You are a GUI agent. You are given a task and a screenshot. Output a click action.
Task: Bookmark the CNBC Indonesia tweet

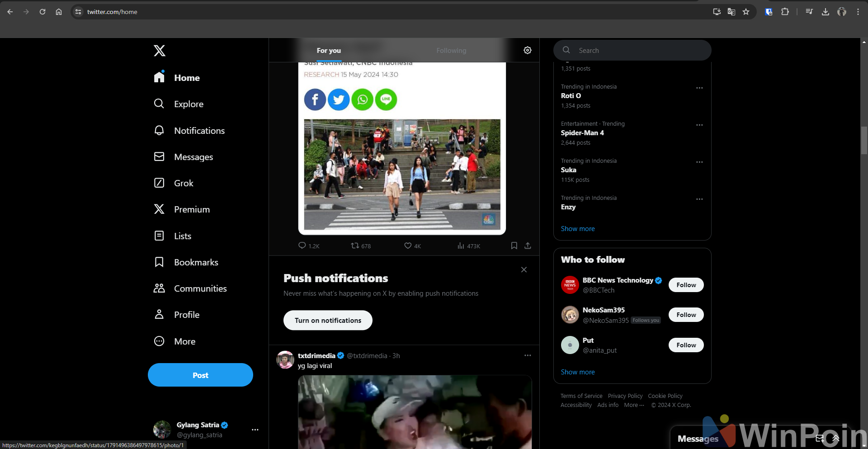click(514, 246)
